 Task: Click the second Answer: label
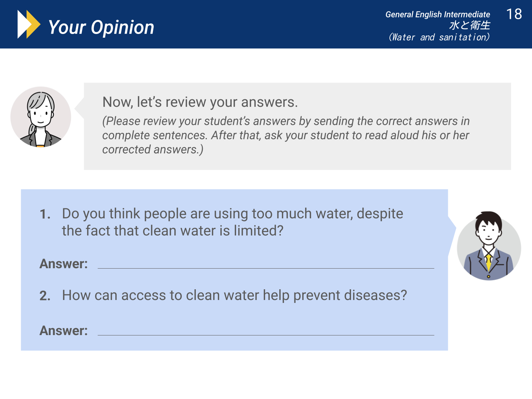tap(64, 331)
